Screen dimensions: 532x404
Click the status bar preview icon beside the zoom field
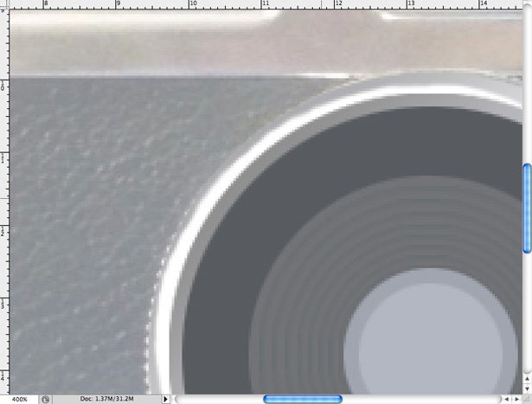45,400
